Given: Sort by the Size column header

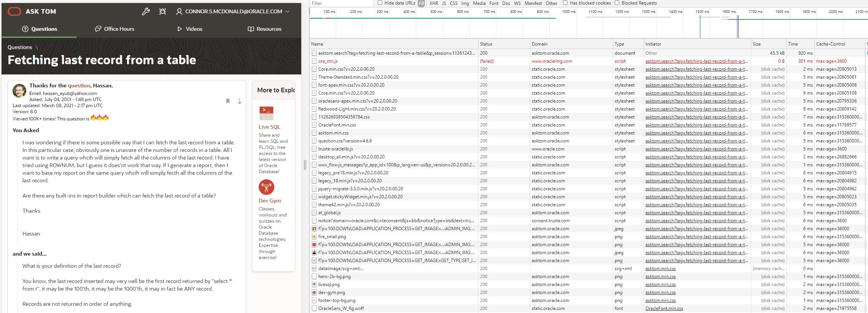Looking at the screenshot, I should (x=768, y=44).
